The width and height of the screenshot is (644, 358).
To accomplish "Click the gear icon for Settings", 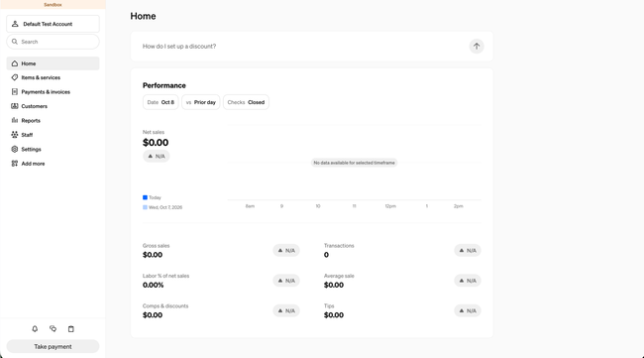I will coord(15,149).
